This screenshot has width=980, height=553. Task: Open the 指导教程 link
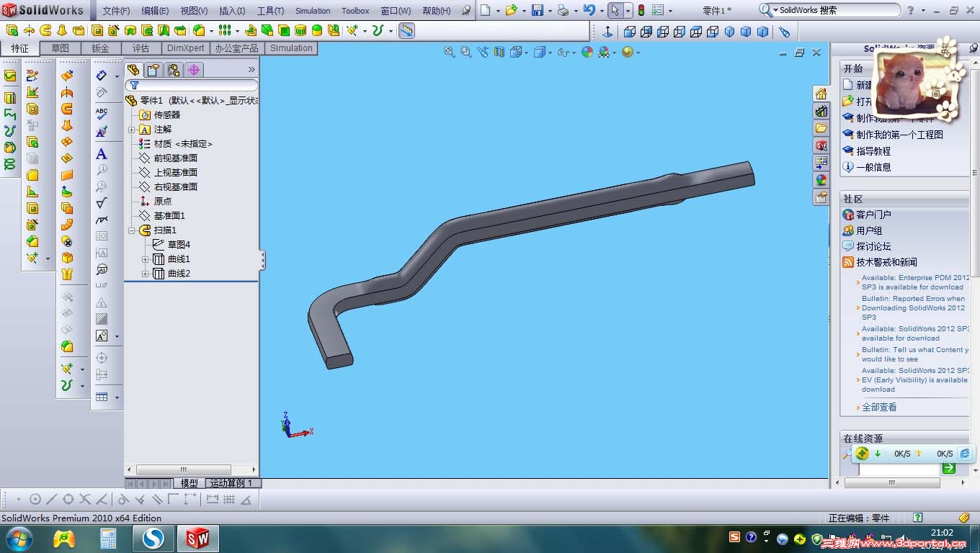(x=873, y=151)
